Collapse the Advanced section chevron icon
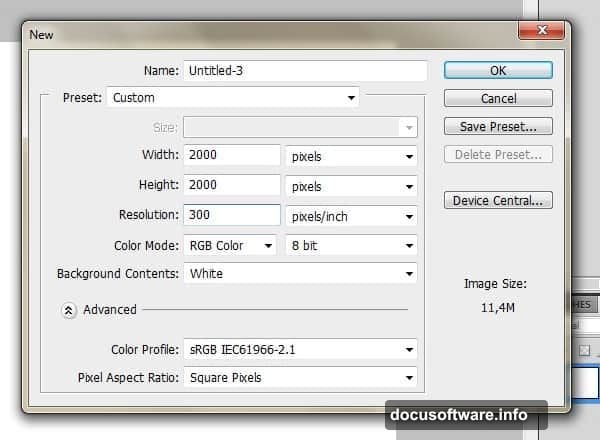This screenshot has width=600, height=440. [x=69, y=310]
